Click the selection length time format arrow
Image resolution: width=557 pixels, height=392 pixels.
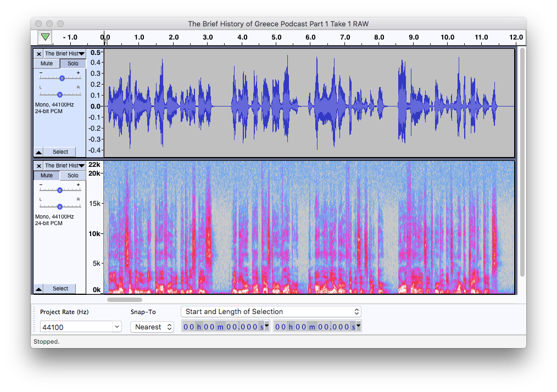(359, 326)
